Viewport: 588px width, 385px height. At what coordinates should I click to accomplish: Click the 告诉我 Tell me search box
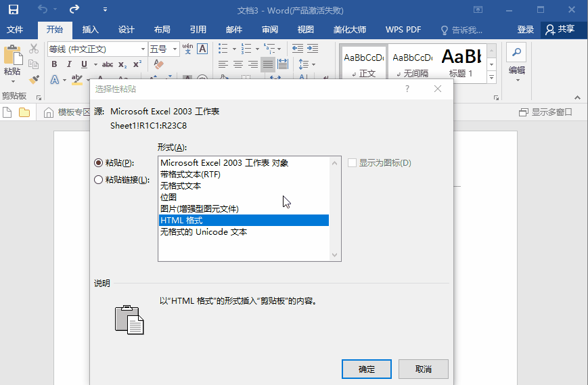point(461,30)
